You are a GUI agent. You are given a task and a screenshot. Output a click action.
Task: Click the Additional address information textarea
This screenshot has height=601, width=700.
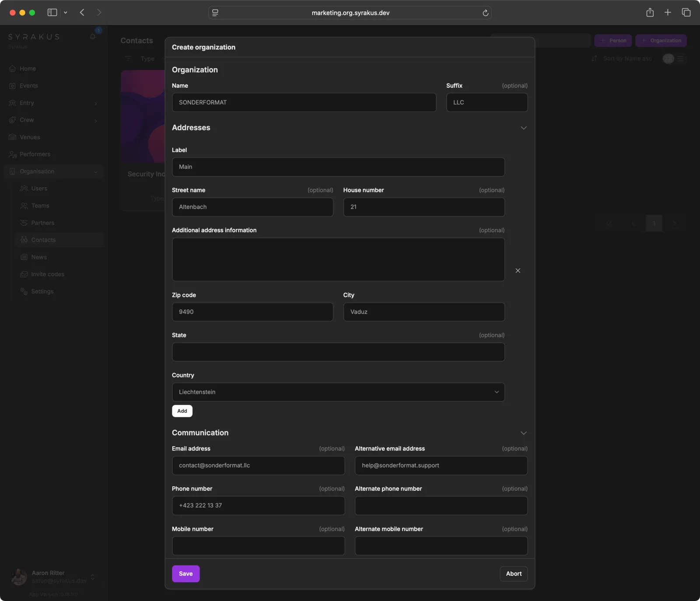click(338, 259)
